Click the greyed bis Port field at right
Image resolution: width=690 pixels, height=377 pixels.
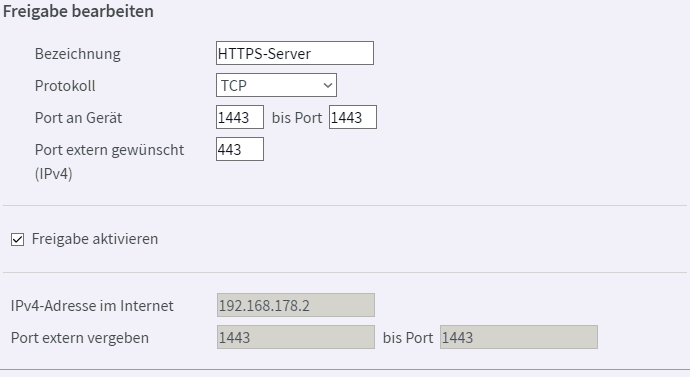(519, 337)
